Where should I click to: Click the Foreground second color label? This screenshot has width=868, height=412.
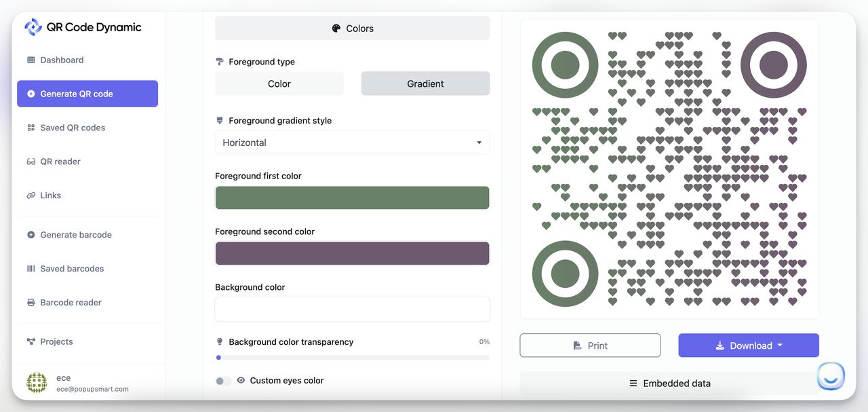click(x=264, y=231)
